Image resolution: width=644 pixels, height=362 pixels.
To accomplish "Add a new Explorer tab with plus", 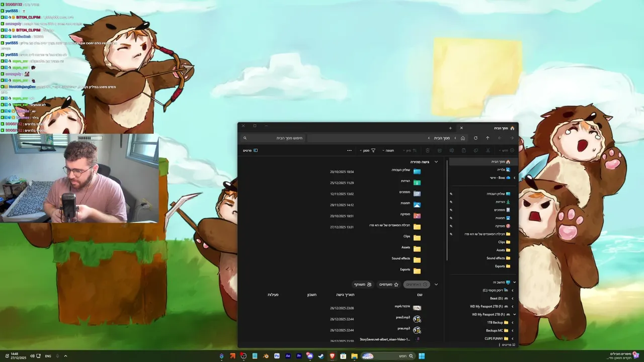I will pos(450,128).
